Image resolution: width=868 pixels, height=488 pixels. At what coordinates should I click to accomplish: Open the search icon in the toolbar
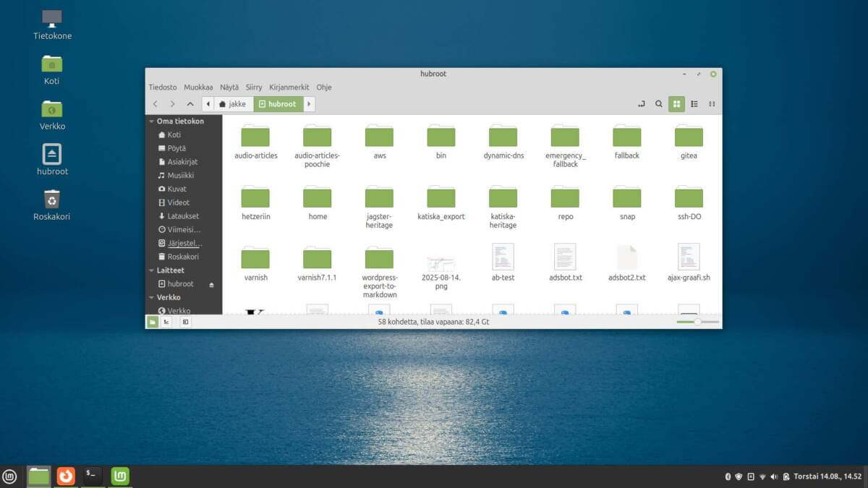pos(658,103)
